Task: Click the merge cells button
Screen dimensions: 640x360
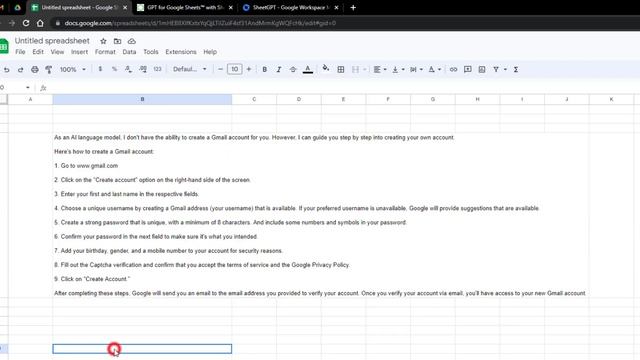Action: [x=356, y=70]
